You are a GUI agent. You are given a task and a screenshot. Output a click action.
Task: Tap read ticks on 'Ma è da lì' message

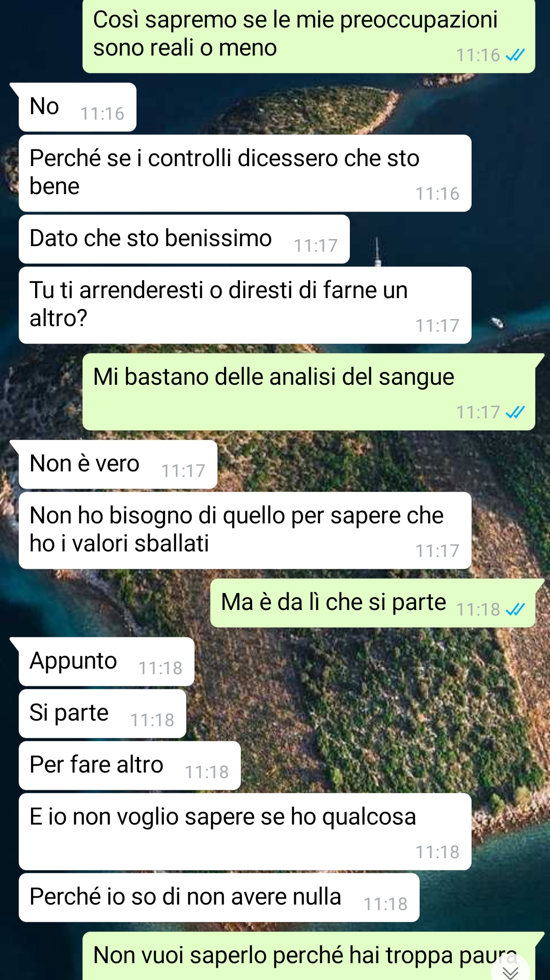pyautogui.click(x=515, y=609)
